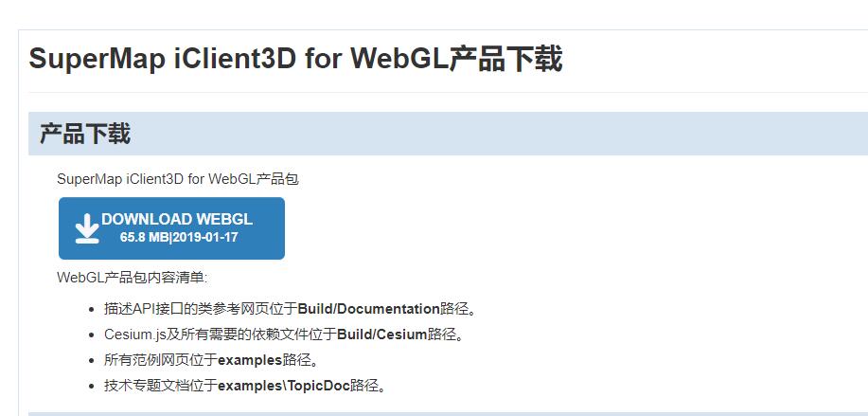Click bullet point before 所有范例网页 line
Screen dimensions: 868x416
click(x=92, y=361)
